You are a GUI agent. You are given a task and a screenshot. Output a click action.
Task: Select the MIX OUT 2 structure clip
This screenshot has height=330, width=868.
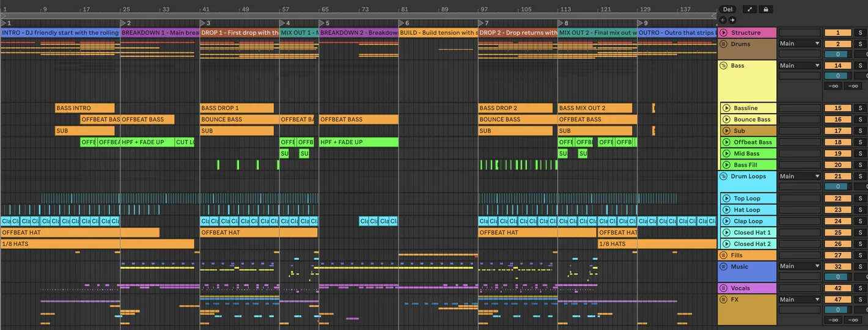pos(597,32)
